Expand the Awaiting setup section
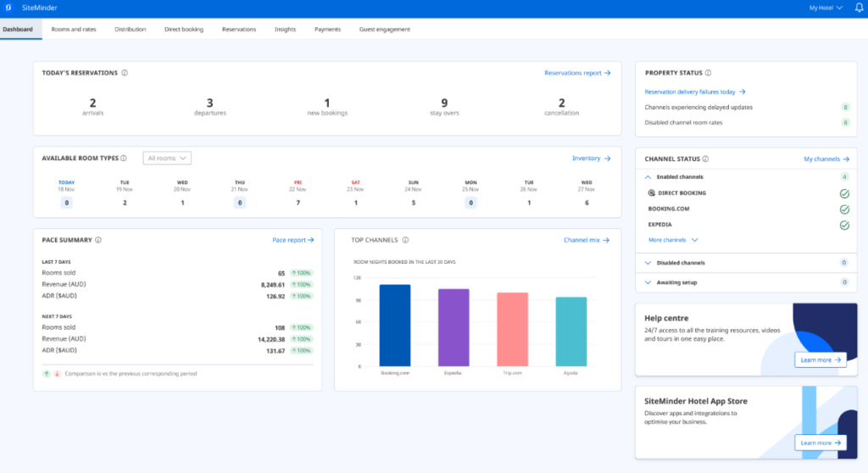 pos(648,282)
